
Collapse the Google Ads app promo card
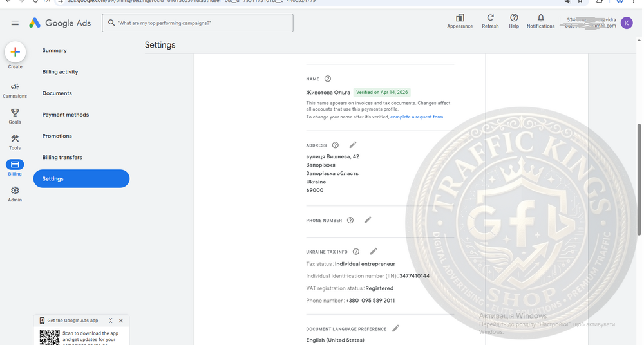click(x=111, y=321)
